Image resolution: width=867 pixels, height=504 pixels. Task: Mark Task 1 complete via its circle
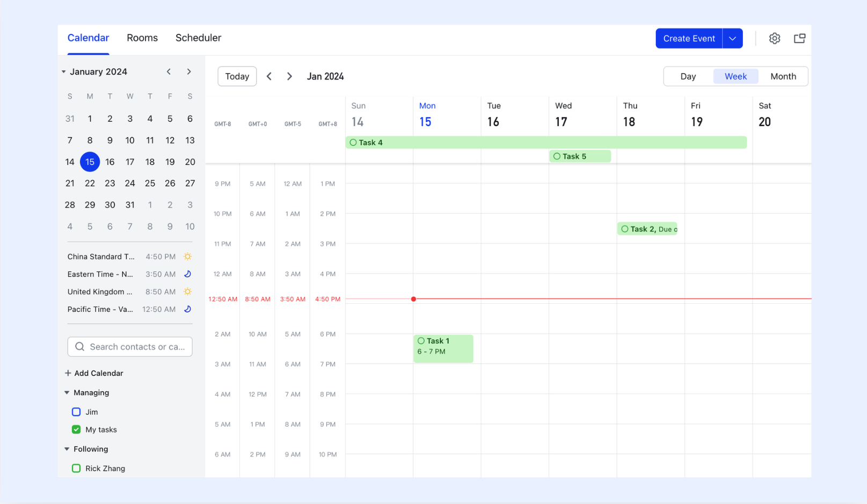coord(421,341)
